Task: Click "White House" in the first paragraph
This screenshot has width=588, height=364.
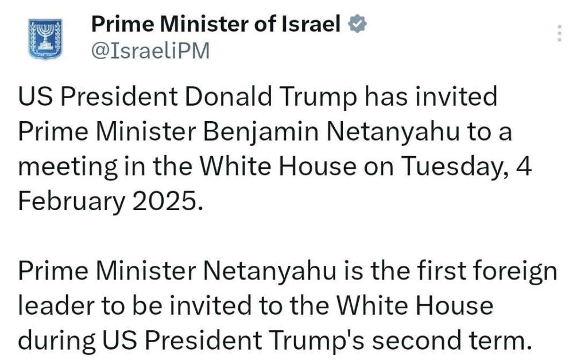Action: 278,166
